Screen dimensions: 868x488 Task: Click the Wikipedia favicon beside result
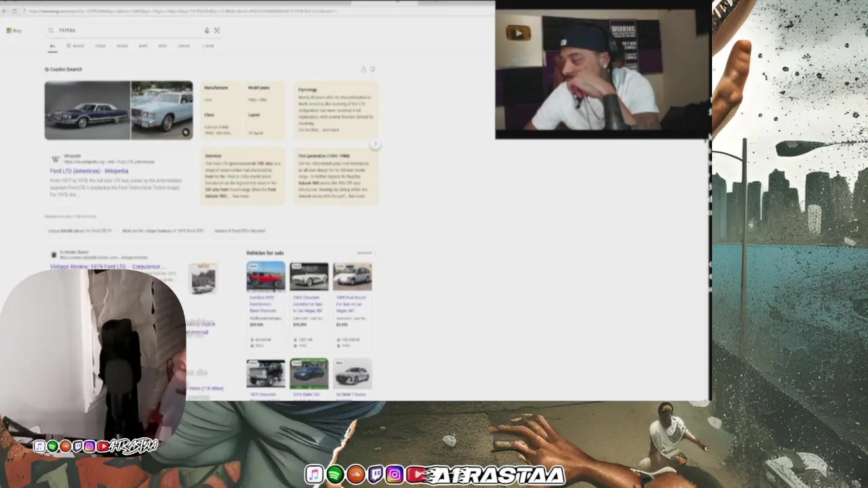pos(55,159)
